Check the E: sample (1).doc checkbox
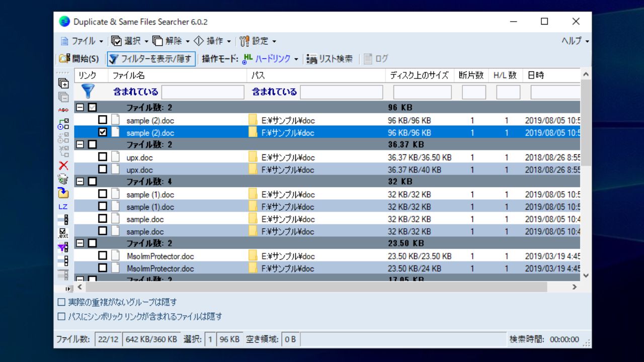The height and width of the screenshot is (362, 644). [103, 194]
